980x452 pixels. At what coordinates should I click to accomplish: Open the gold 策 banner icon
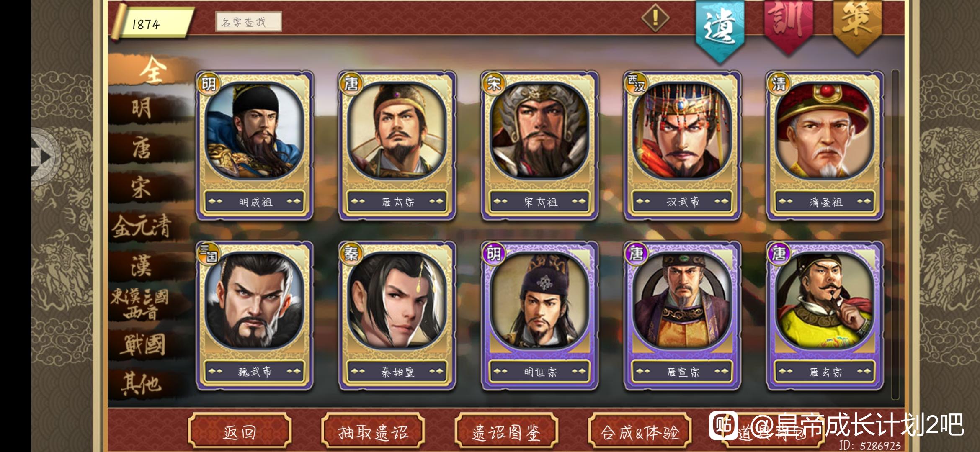pos(857,25)
